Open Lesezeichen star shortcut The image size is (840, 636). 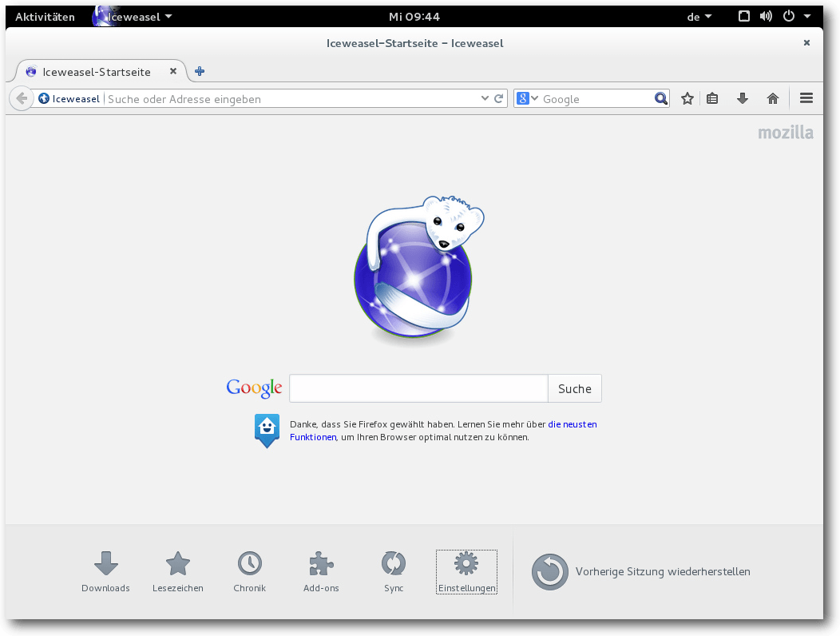(178, 571)
